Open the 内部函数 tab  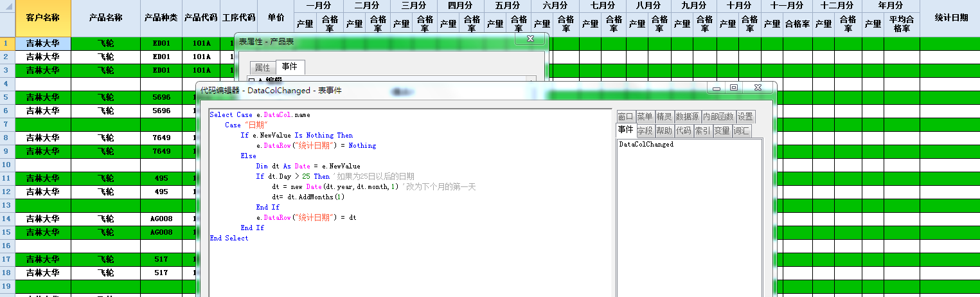tap(718, 116)
